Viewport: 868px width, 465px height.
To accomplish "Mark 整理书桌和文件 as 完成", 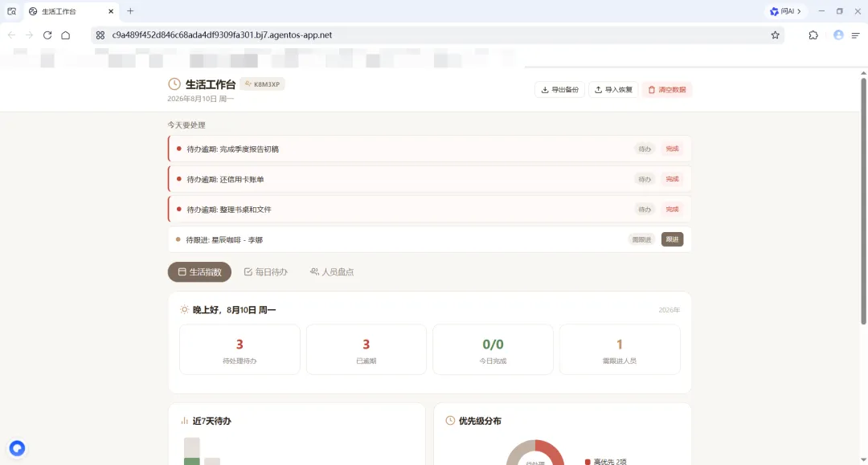I will pos(672,210).
